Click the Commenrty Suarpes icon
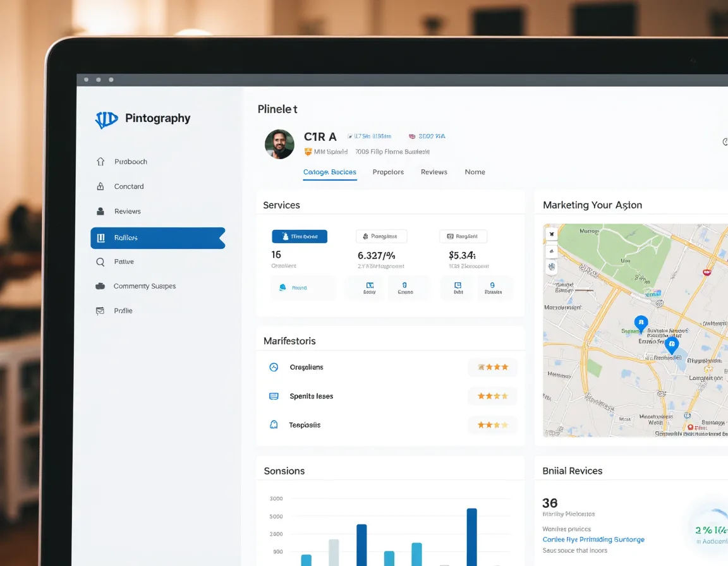The image size is (728, 566). pyautogui.click(x=100, y=286)
